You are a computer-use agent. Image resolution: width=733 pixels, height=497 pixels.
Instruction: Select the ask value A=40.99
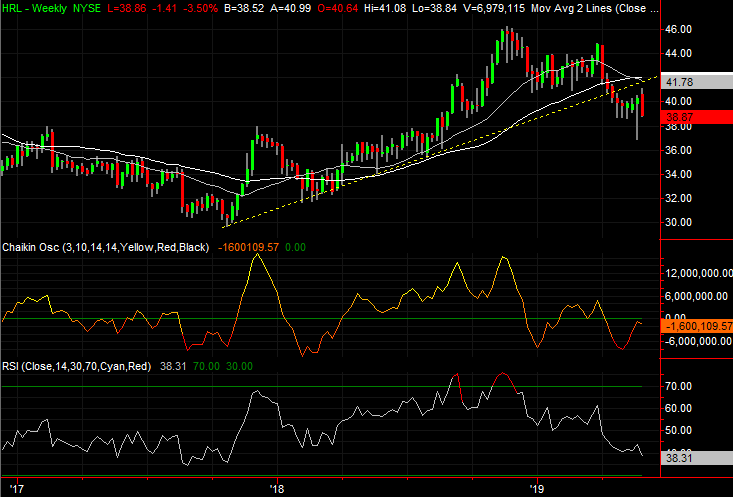[290, 8]
